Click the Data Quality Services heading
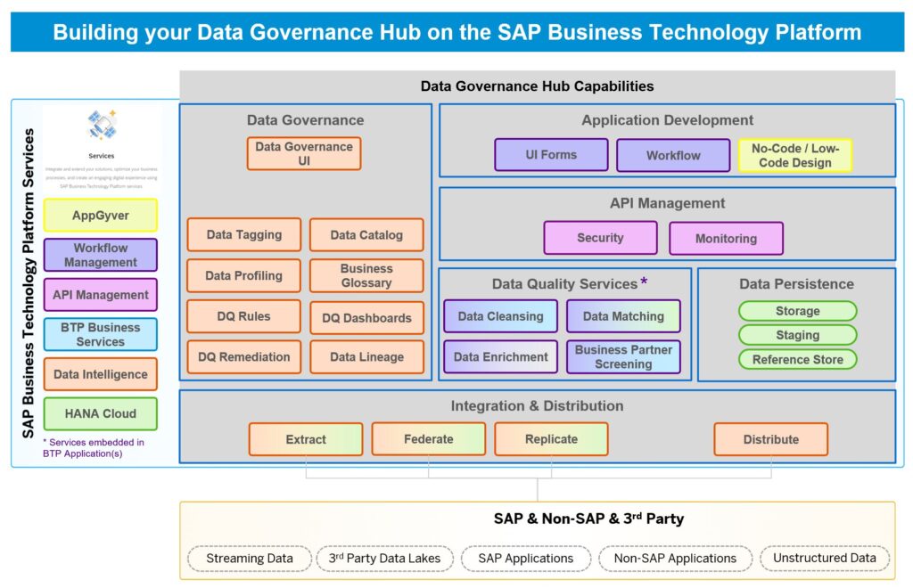Screen dimensions: 913x588 point(564,284)
